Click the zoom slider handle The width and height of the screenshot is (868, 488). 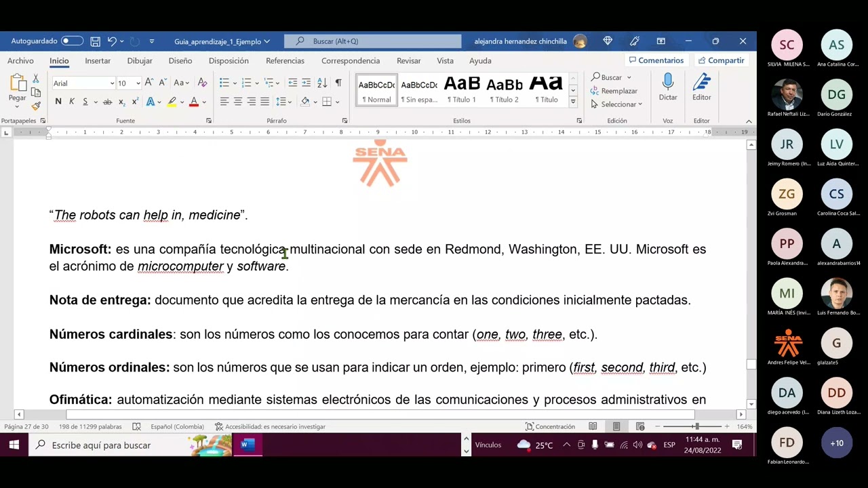(x=696, y=426)
